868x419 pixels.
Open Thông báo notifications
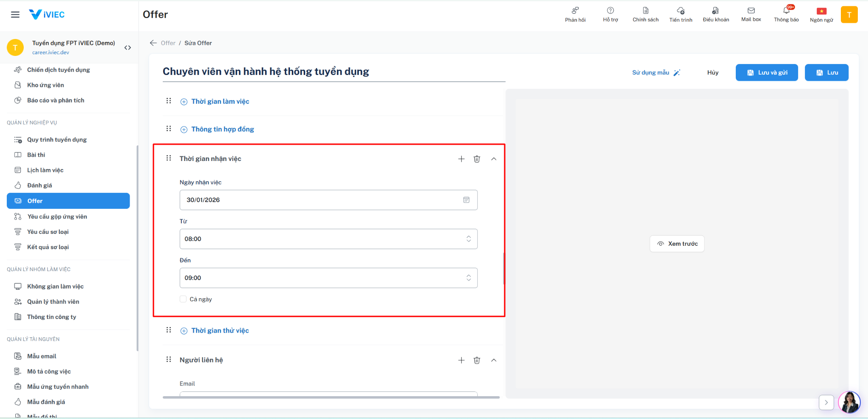point(786,14)
